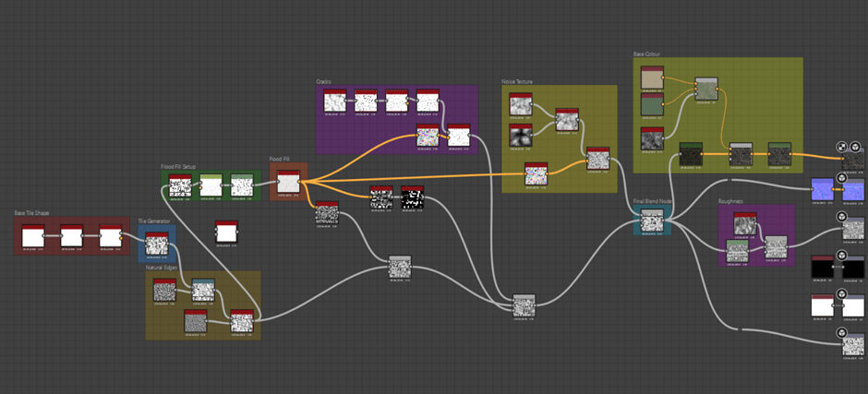This screenshot has width=868, height=394.
Task: Select last node in Noise Texture frame
Action: point(598,159)
